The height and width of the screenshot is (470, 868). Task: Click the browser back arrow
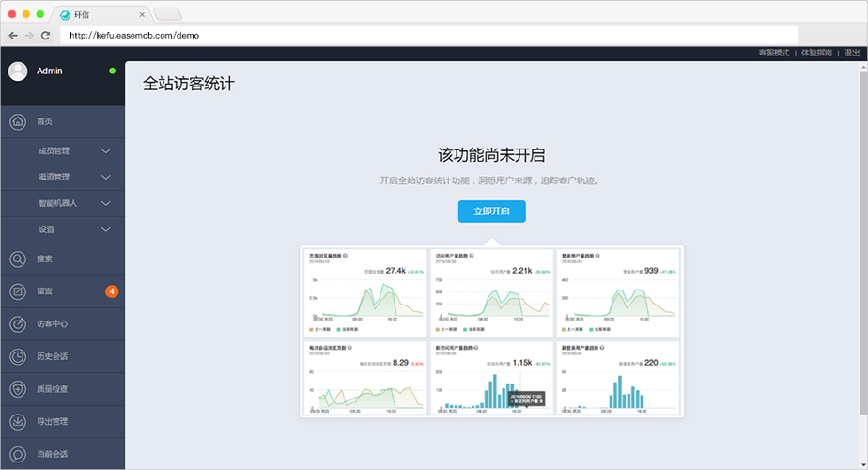point(13,36)
